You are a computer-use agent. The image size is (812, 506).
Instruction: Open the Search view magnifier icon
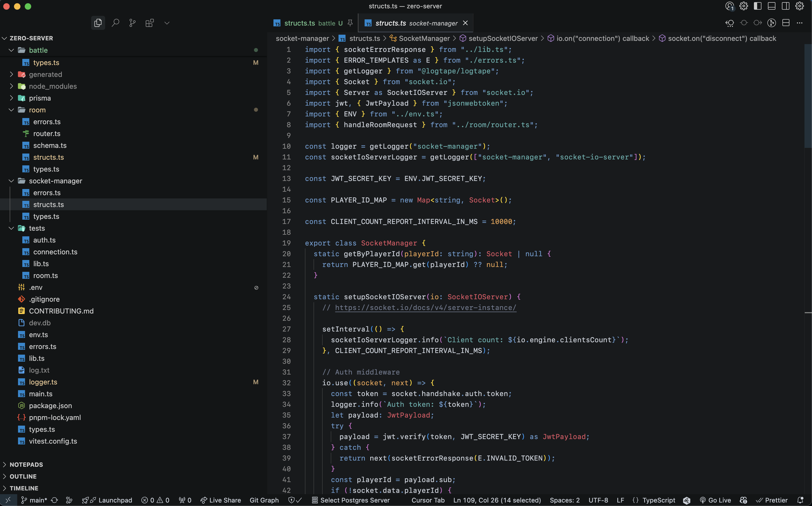point(115,23)
